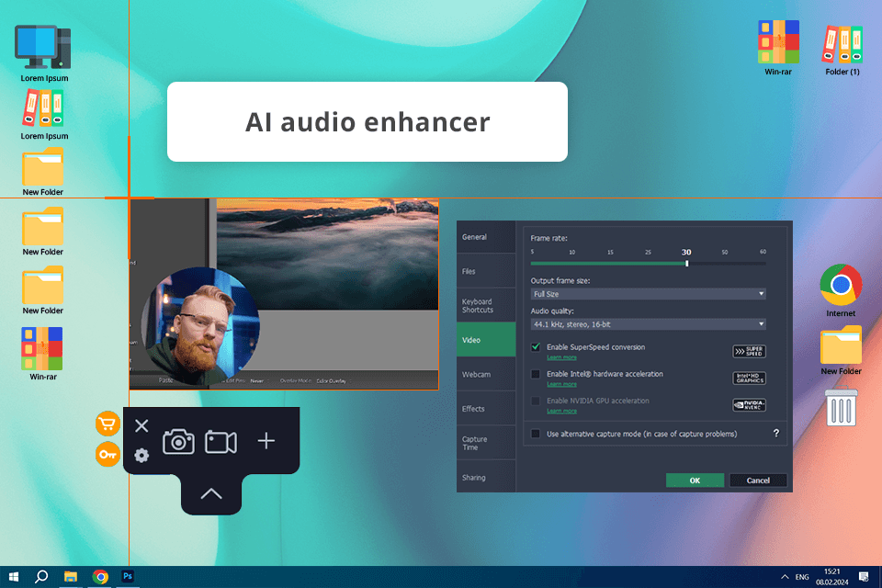This screenshot has width=882, height=588.
Task: Open File Explorer from the taskbar
Action: tap(71, 577)
